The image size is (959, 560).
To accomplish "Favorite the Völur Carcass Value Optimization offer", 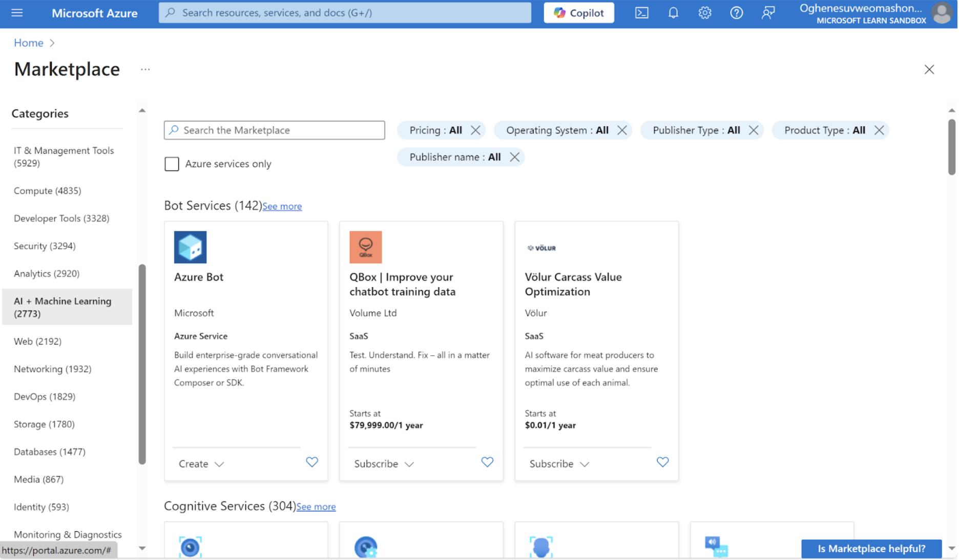I will tap(664, 463).
